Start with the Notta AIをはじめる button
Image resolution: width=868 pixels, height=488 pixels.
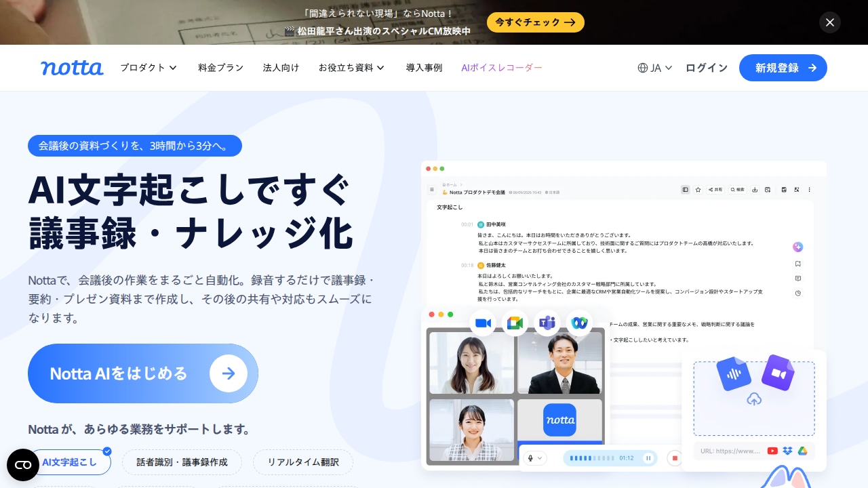coord(143,373)
